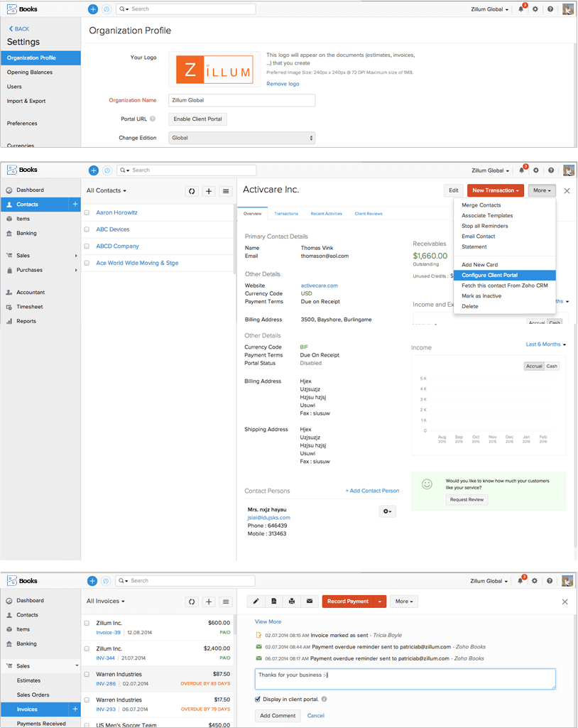Click the pencil edit icon in invoice toolbar
Screen dimensions: 578x728
256,601
